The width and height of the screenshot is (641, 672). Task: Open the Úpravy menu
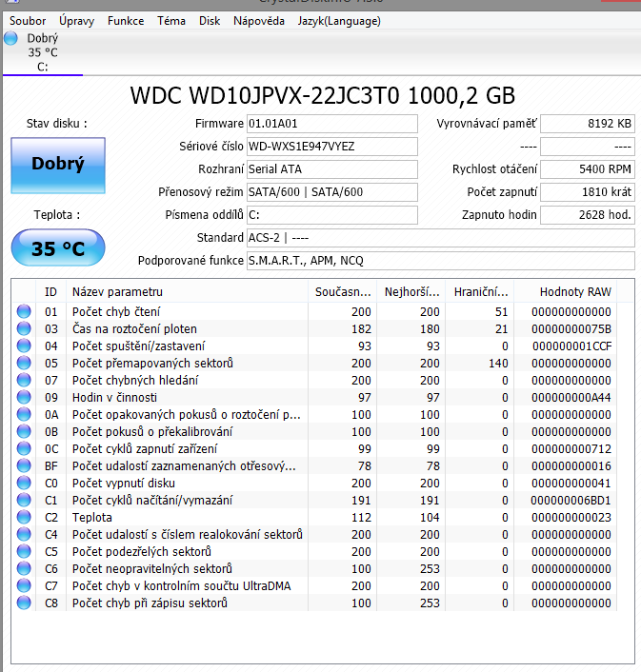(x=77, y=21)
